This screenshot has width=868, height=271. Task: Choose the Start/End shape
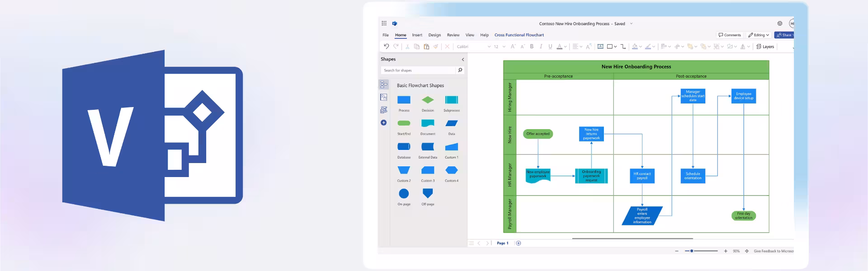pos(404,123)
